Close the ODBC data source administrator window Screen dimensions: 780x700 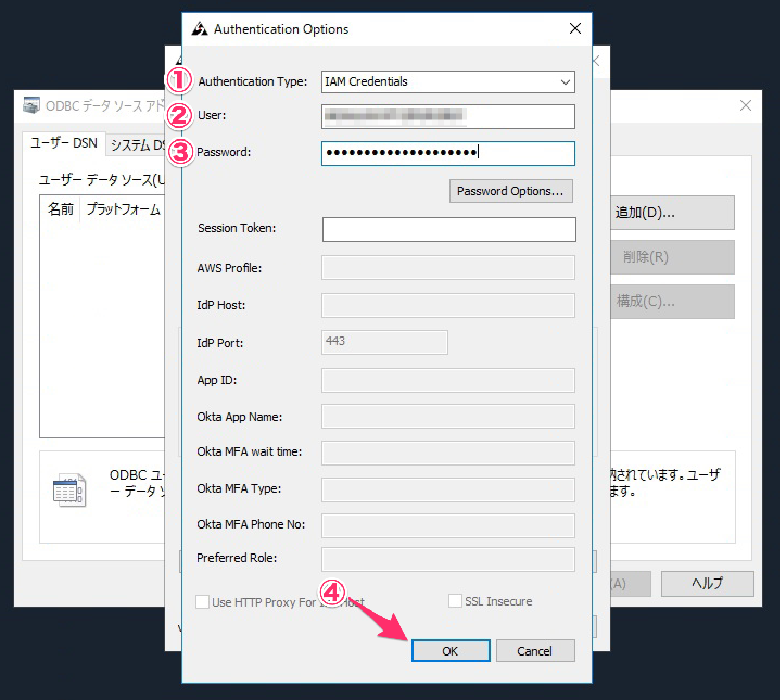click(x=745, y=106)
